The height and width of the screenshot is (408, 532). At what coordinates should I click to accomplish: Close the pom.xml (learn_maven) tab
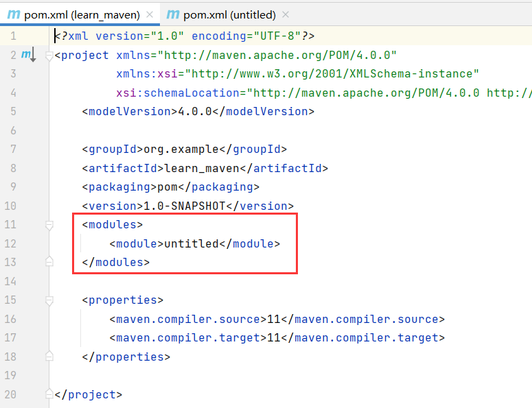149,14
